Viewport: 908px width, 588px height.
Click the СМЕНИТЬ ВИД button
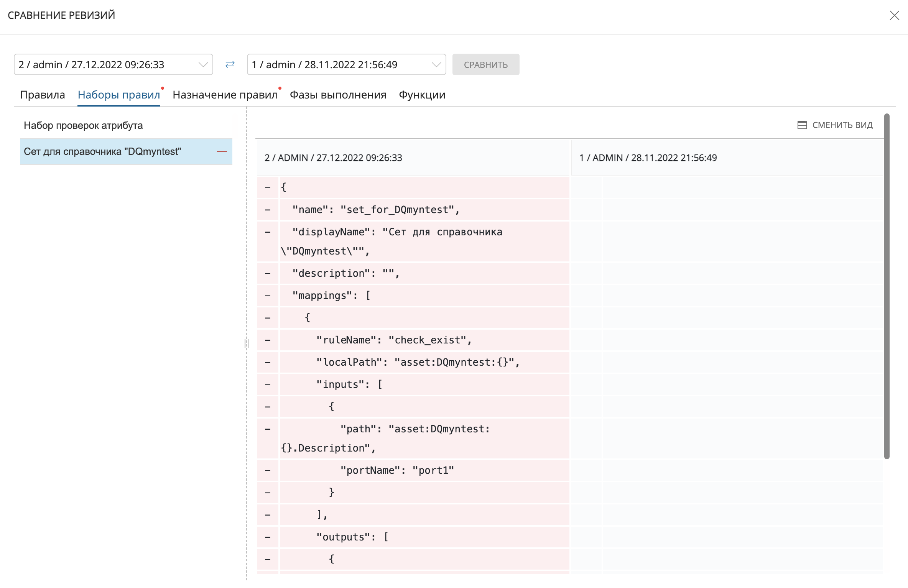pyautogui.click(x=842, y=125)
